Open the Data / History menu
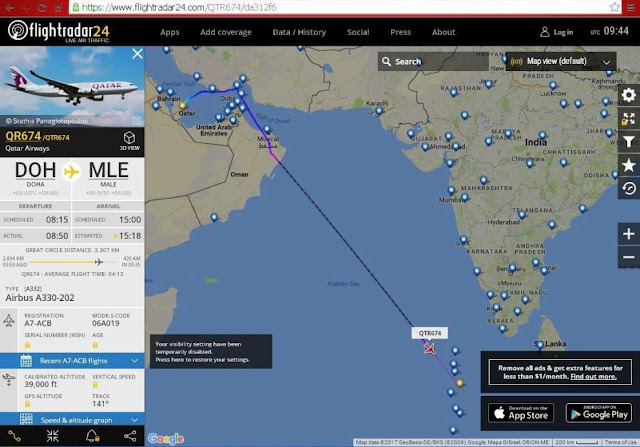Screen dimensions: 640x447 tap(299, 32)
